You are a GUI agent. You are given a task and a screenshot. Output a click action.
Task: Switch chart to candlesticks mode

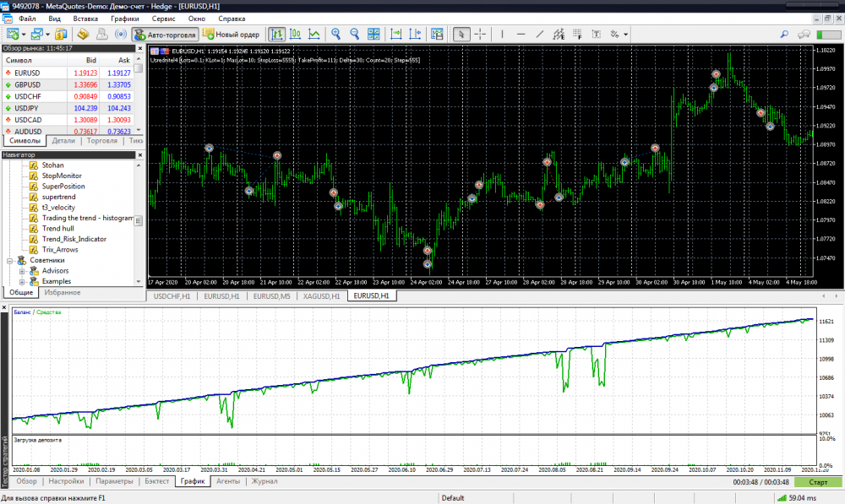295,35
